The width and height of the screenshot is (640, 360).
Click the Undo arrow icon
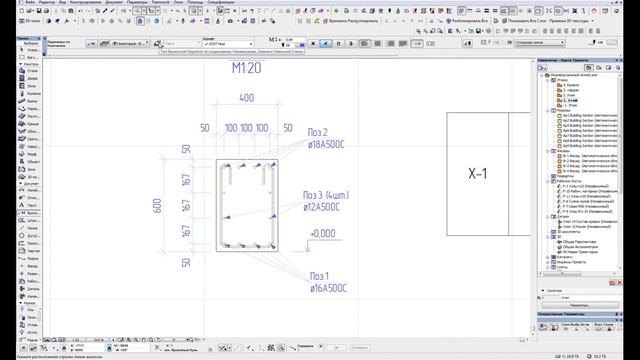[x=80, y=11]
